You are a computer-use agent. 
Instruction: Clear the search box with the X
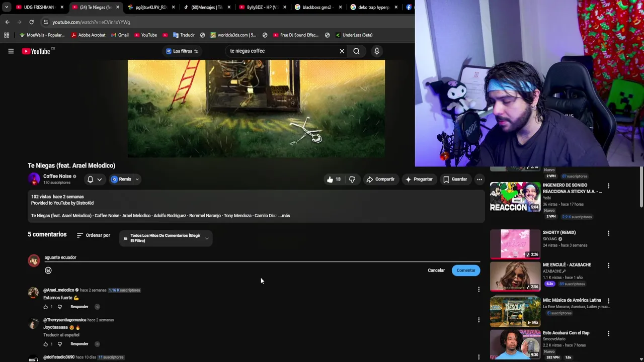pyautogui.click(x=342, y=51)
